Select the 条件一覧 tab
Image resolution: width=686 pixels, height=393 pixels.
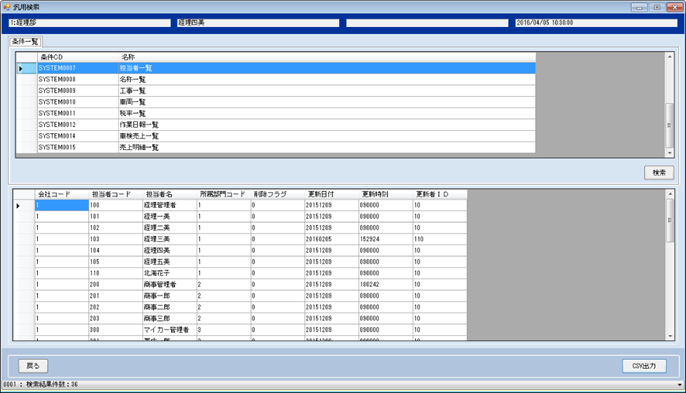click(25, 42)
